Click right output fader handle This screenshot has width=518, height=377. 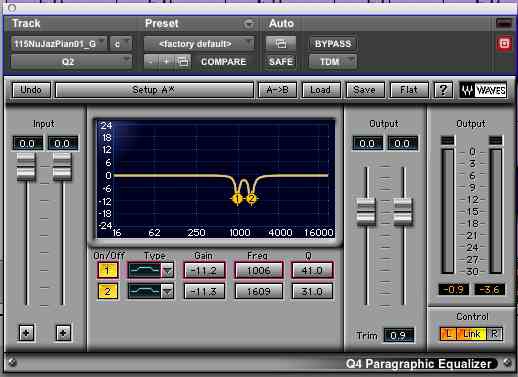403,211
